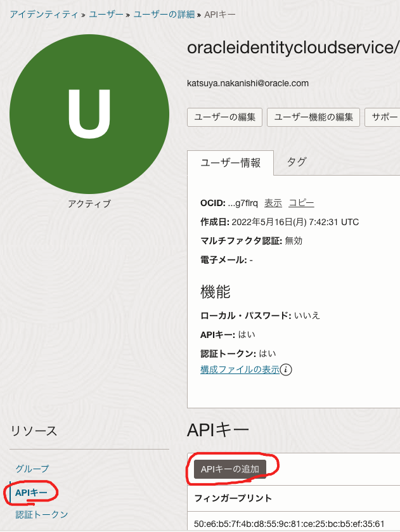Show the full OCID via 表示
Screen dimensions: 400x532
tap(273, 203)
